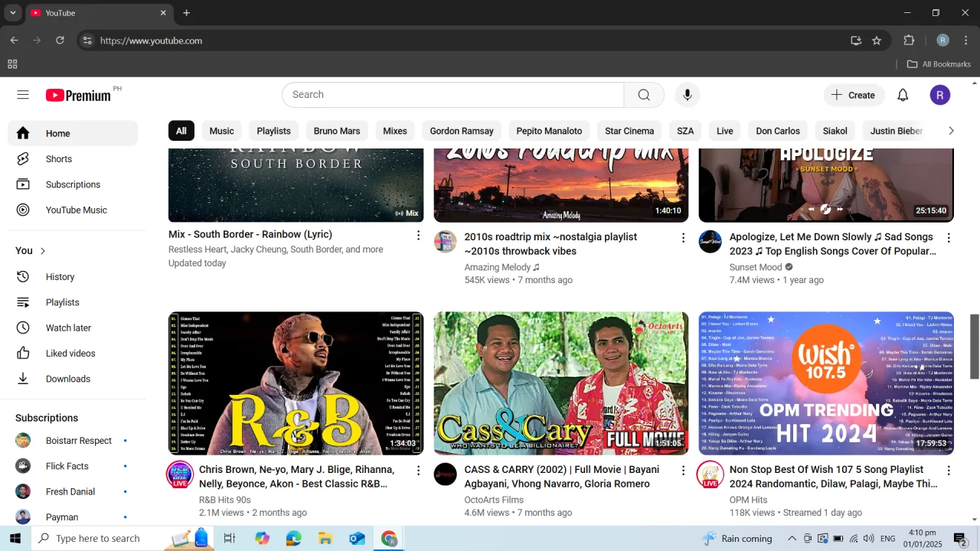Screen dimensions: 980x551
Task: Open the YouTube hamburger guide menu
Action: (23, 95)
